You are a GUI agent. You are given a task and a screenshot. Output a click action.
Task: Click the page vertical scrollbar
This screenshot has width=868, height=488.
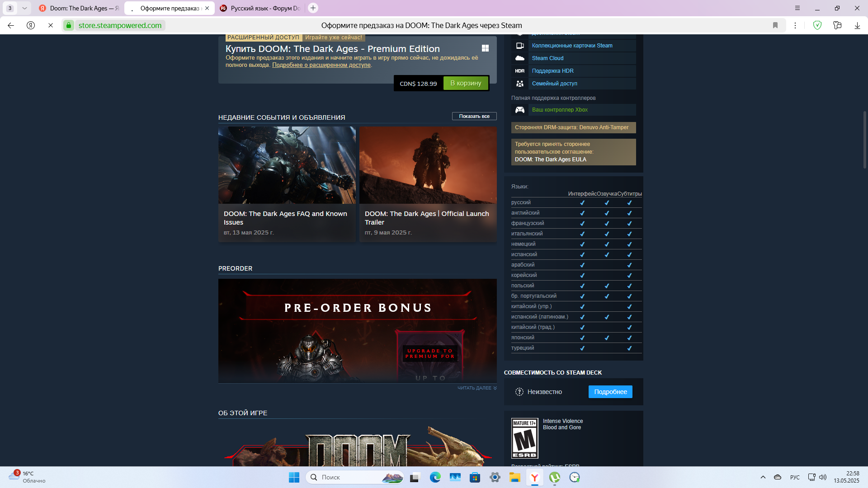click(864, 140)
